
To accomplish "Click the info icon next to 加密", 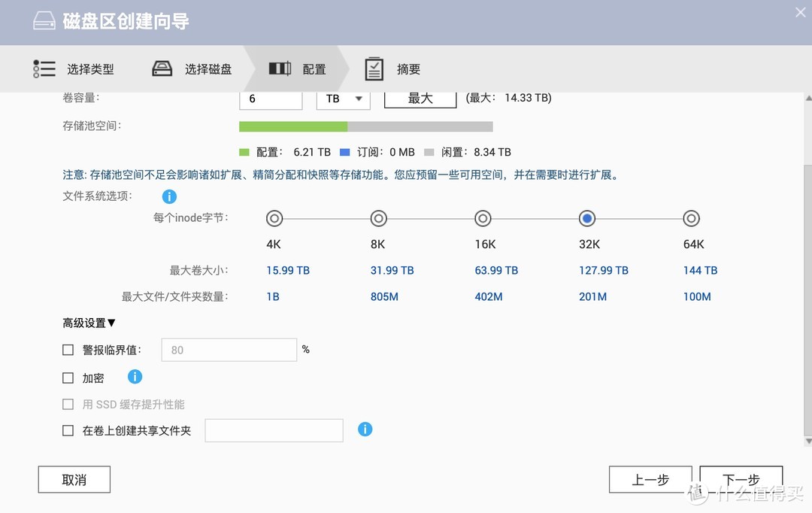I will (x=135, y=377).
